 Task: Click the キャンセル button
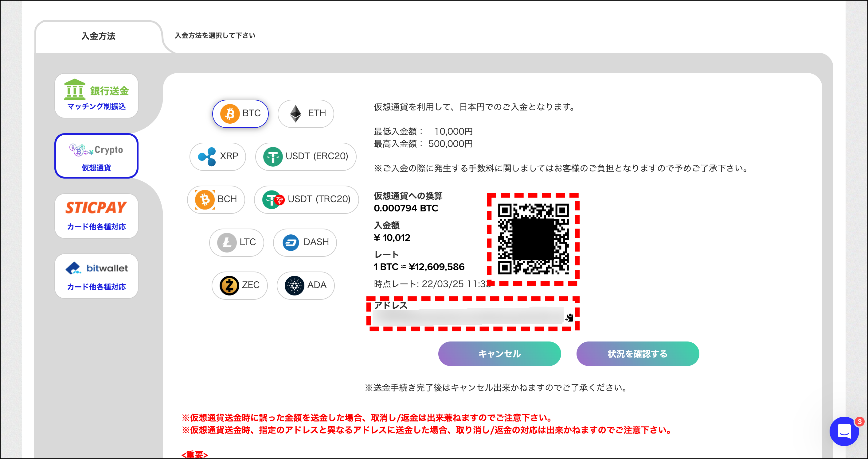click(499, 354)
